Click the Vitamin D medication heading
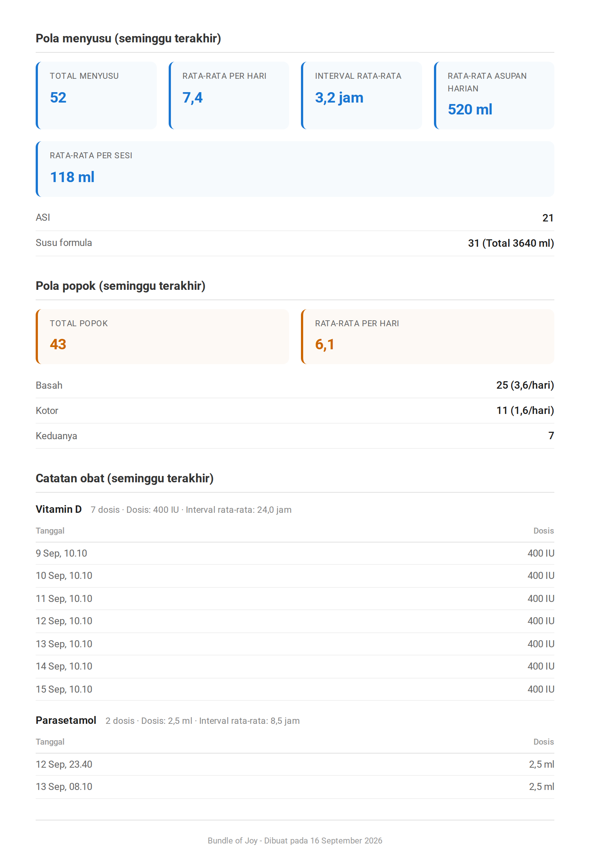This screenshot has height=868, width=590. pyautogui.click(x=59, y=509)
